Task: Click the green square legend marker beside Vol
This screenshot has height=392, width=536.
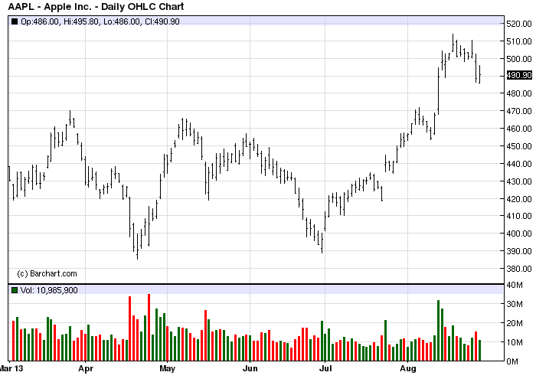Action: [x=15, y=290]
